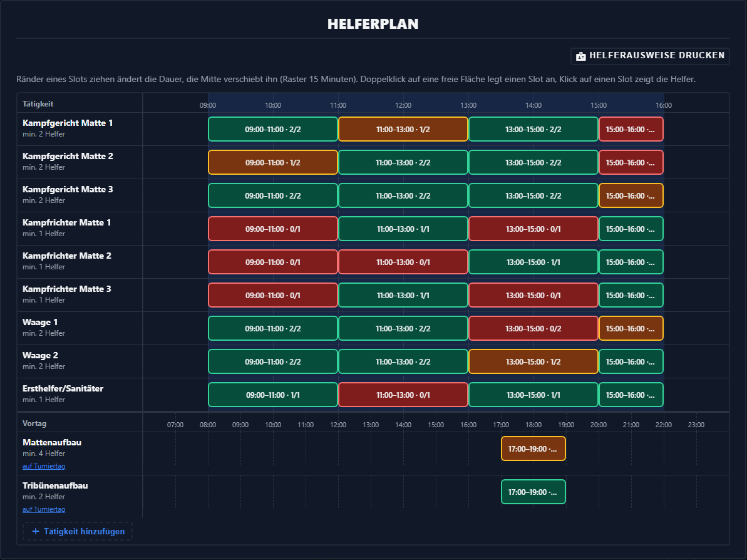
Task: Open Waage 1 red slot 13:00–15:00 0/2
Action: [x=533, y=328]
